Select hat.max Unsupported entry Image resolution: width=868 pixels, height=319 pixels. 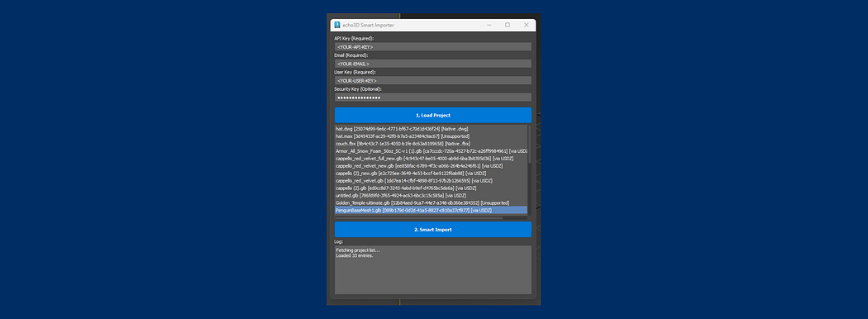(431, 136)
